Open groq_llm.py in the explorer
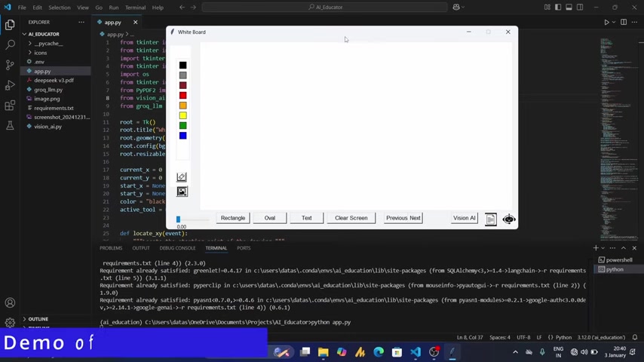The image size is (644, 362). coord(48,90)
